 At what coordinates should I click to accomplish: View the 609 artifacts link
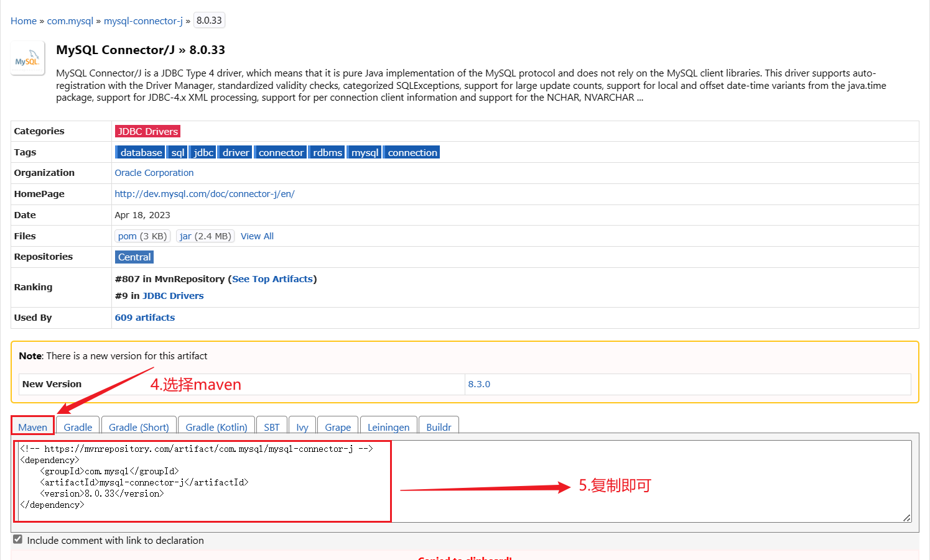point(145,318)
